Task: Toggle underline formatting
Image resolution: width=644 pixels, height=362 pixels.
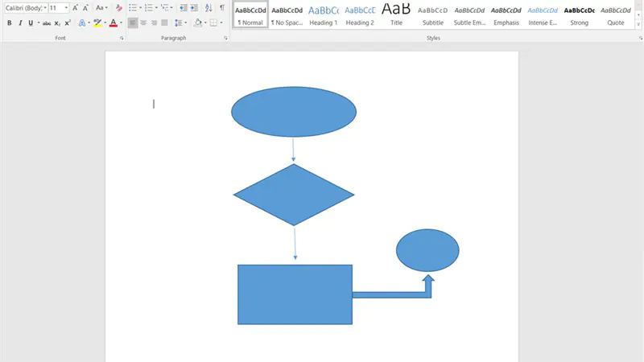Action: coord(31,23)
